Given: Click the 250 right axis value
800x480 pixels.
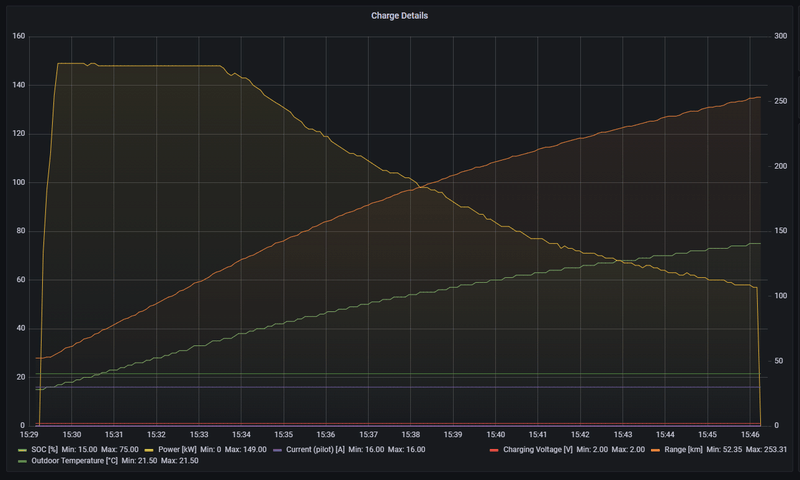Looking at the screenshot, I should [780, 101].
